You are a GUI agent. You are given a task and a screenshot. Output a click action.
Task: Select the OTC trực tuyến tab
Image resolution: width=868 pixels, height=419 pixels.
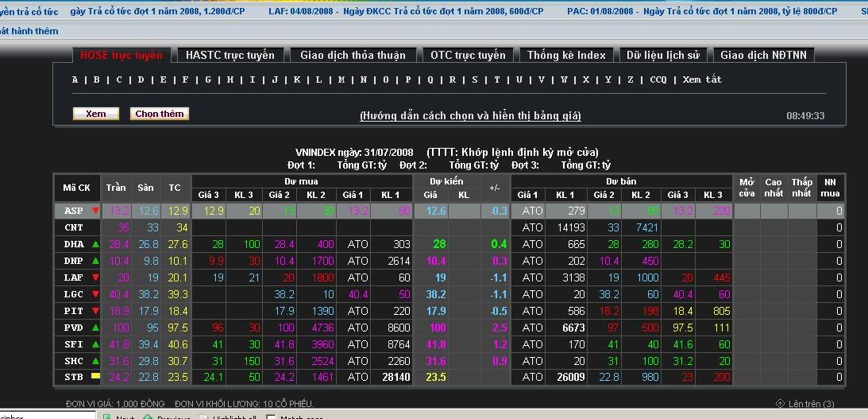pyautogui.click(x=468, y=55)
